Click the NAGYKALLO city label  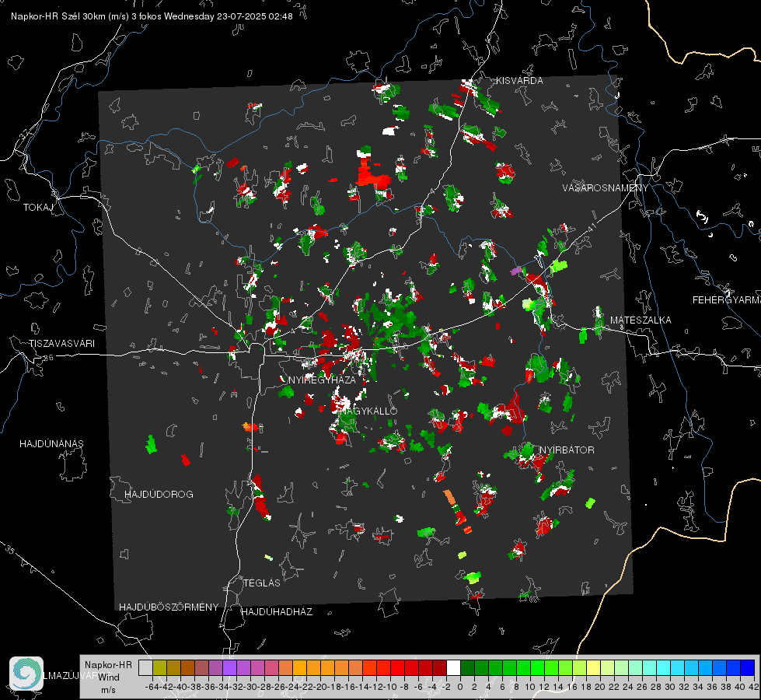pyautogui.click(x=369, y=411)
